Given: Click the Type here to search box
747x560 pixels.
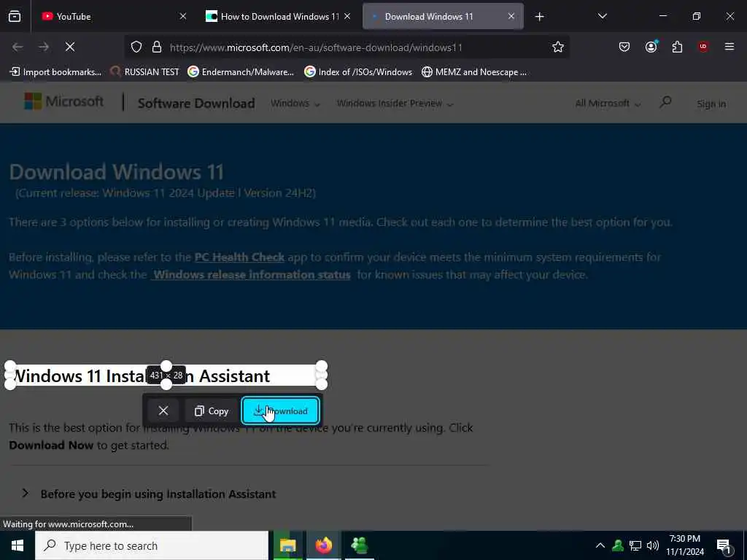Looking at the screenshot, I should pyautogui.click(x=152, y=545).
